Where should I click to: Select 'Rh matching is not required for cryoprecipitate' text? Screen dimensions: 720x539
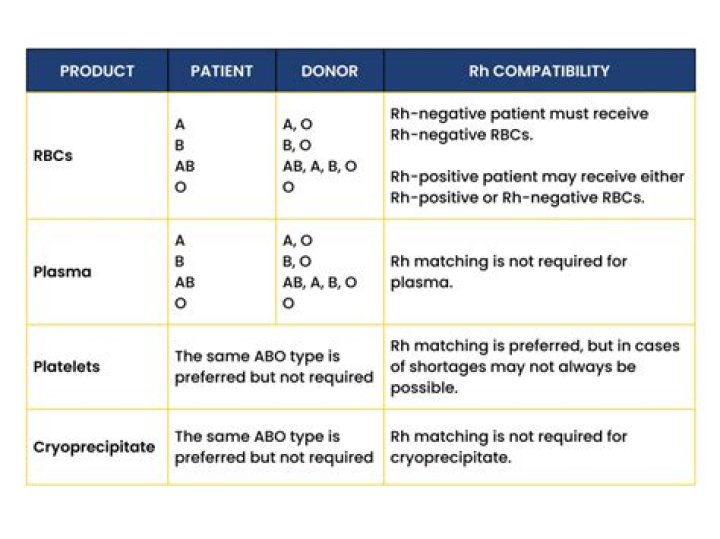pyautogui.click(x=509, y=447)
